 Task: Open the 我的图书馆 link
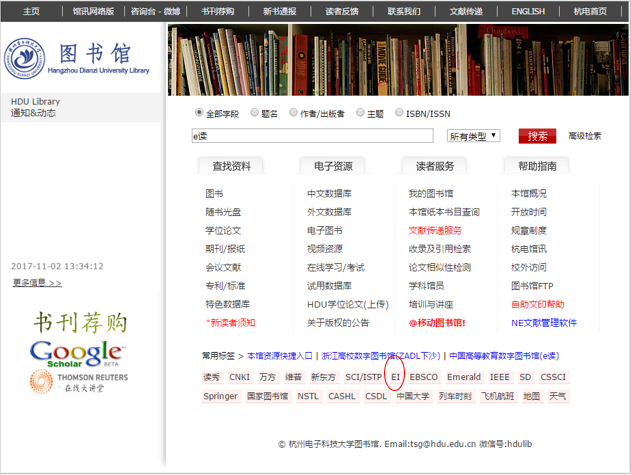tap(431, 194)
